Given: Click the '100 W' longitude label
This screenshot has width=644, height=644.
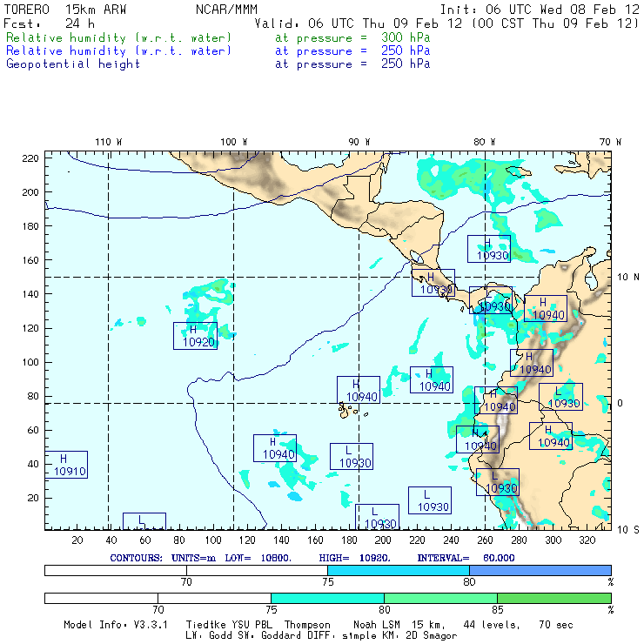Looking at the screenshot, I should (x=234, y=142).
